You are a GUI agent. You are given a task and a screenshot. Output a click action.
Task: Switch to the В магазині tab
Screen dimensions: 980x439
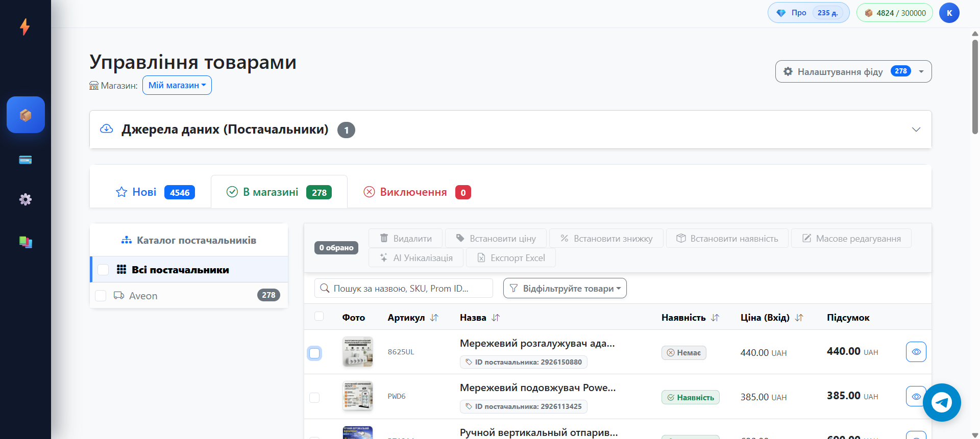click(x=279, y=192)
